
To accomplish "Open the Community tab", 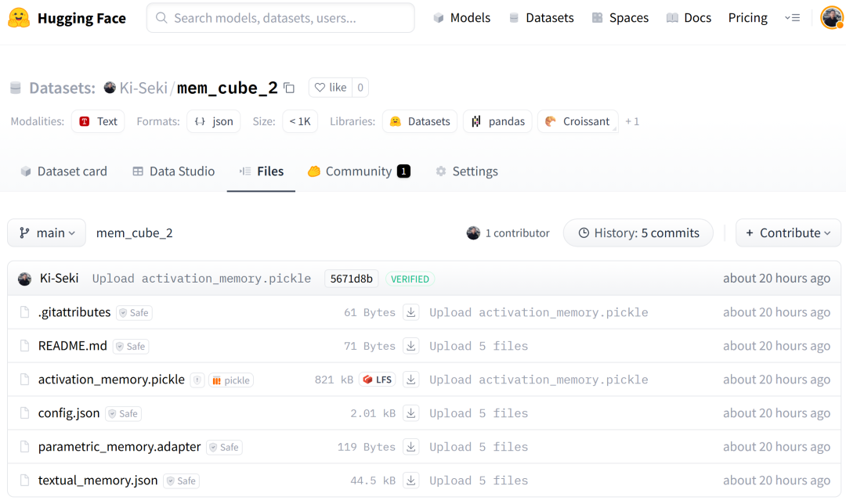I will pyautogui.click(x=359, y=171).
